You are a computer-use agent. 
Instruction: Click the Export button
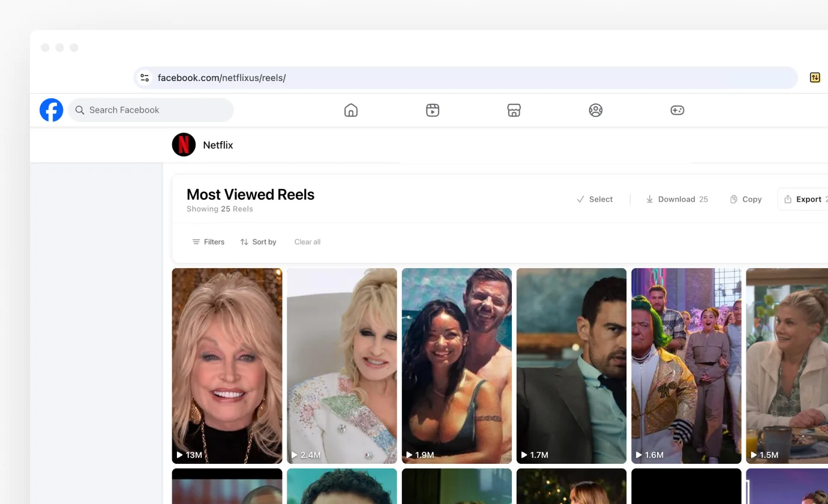click(x=803, y=199)
